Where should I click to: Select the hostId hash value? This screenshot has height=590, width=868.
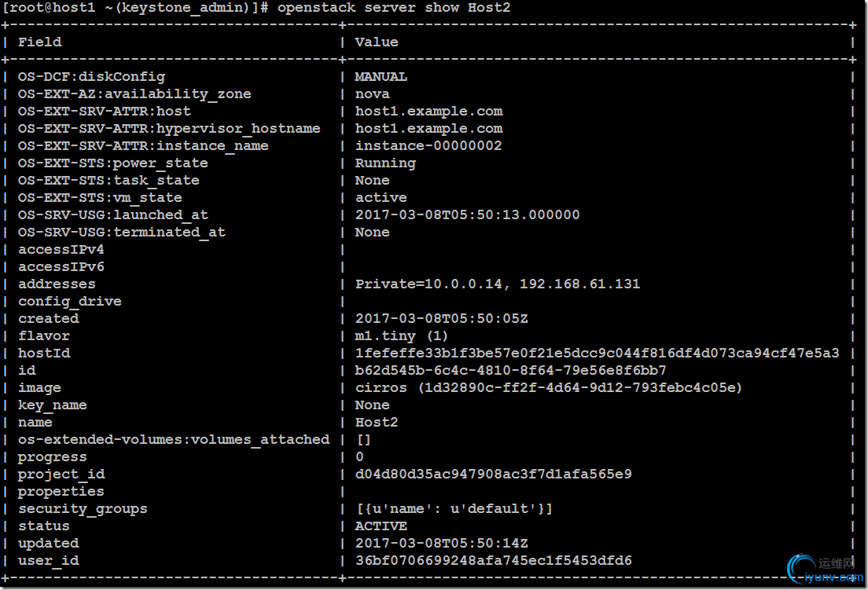[597, 353]
